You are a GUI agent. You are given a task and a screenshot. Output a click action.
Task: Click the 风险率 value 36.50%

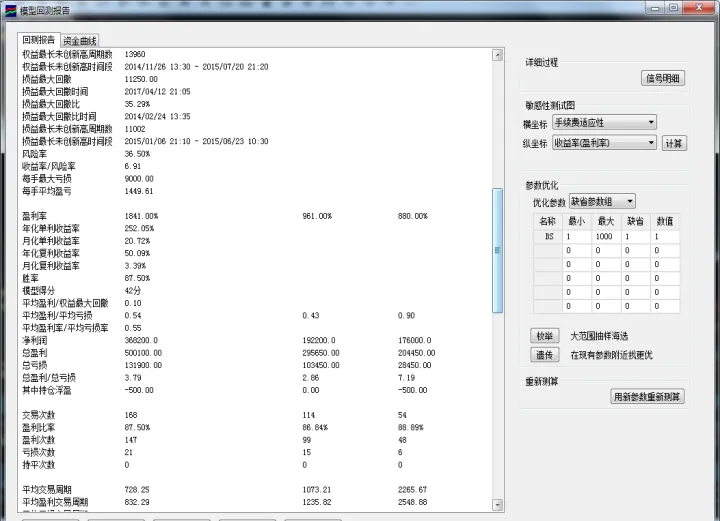(x=137, y=154)
